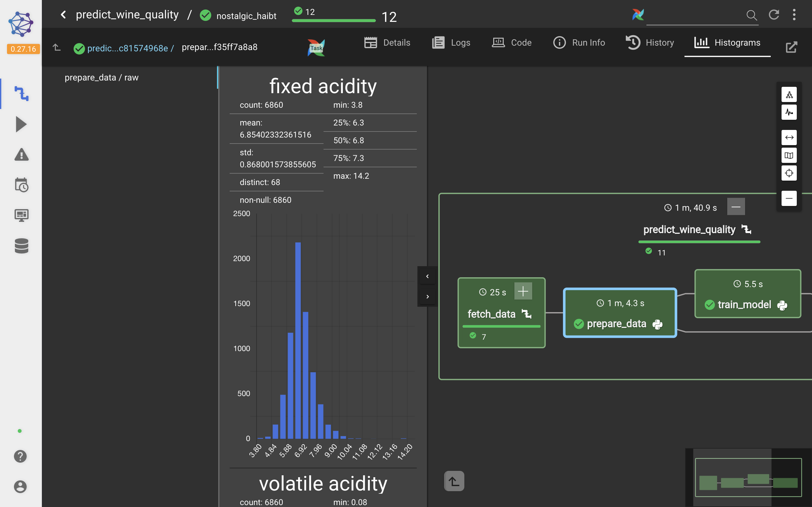Image resolution: width=812 pixels, height=507 pixels.
Task: Expand the fetch_data node with plus button
Action: [x=523, y=291]
